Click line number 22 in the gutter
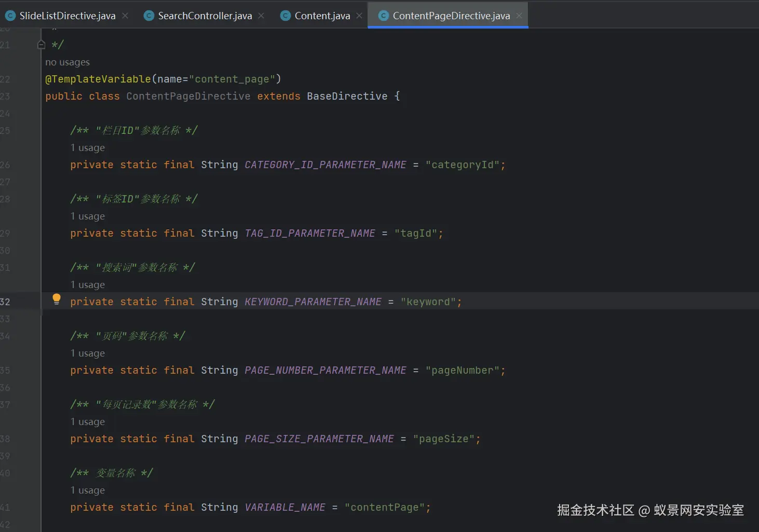This screenshot has width=759, height=532. point(5,79)
